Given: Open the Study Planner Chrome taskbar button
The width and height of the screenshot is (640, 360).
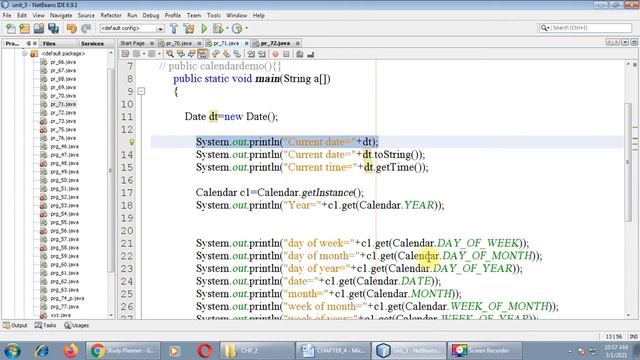Looking at the screenshot, I should [x=123, y=351].
